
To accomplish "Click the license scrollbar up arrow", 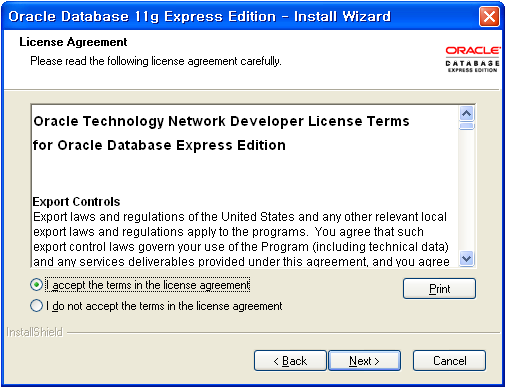I will (x=467, y=114).
